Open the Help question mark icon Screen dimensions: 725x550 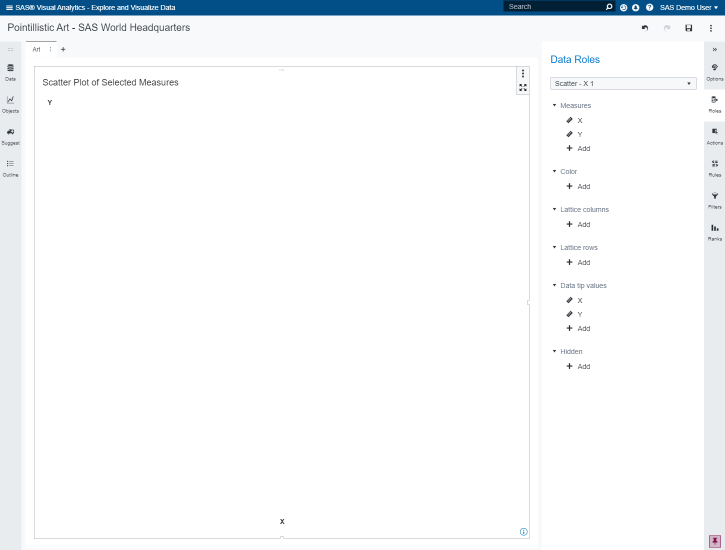coord(649,7)
